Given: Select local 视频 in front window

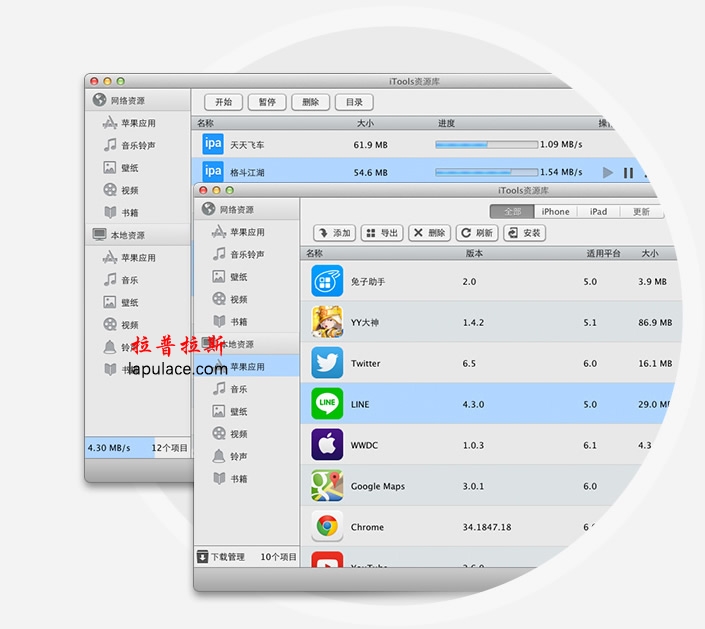Looking at the screenshot, I should coord(247,434).
